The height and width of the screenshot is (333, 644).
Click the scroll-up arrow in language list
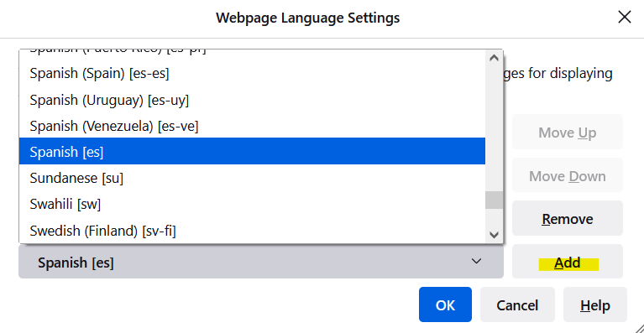(494, 58)
